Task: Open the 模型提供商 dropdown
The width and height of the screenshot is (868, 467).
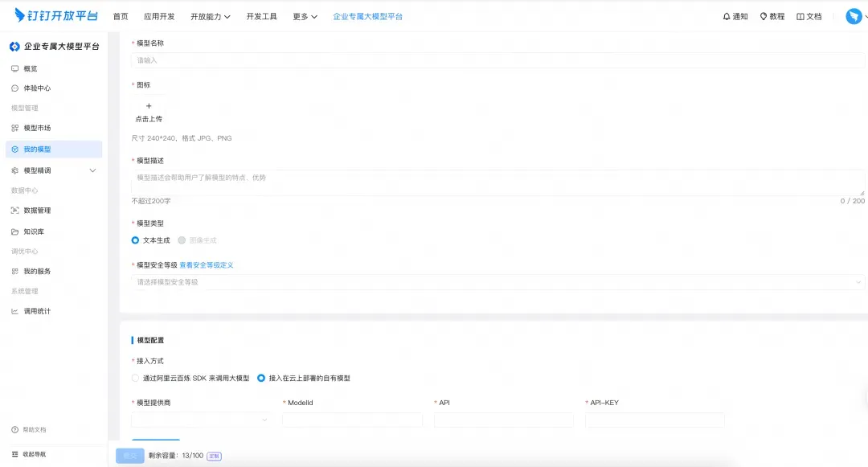Action: (x=200, y=420)
